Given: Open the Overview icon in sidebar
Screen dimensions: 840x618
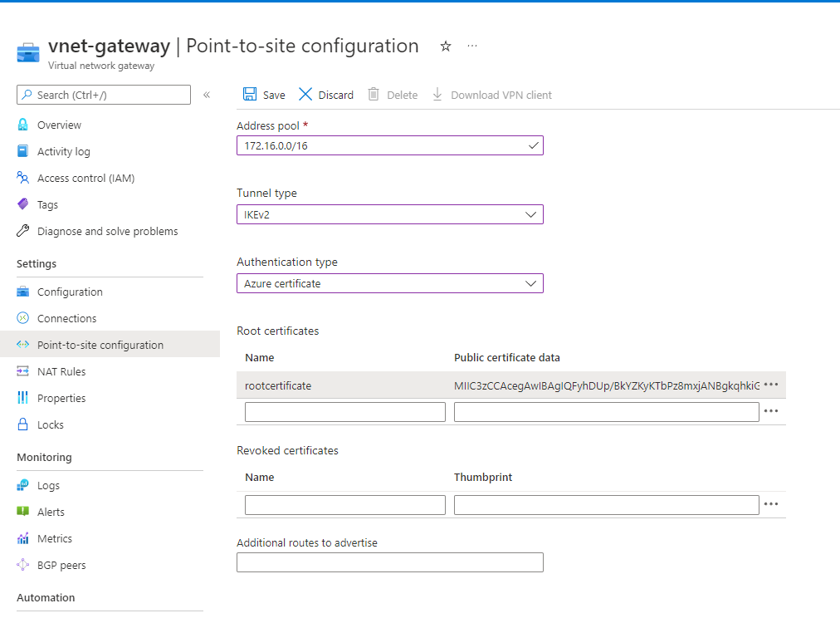Looking at the screenshot, I should pos(23,125).
